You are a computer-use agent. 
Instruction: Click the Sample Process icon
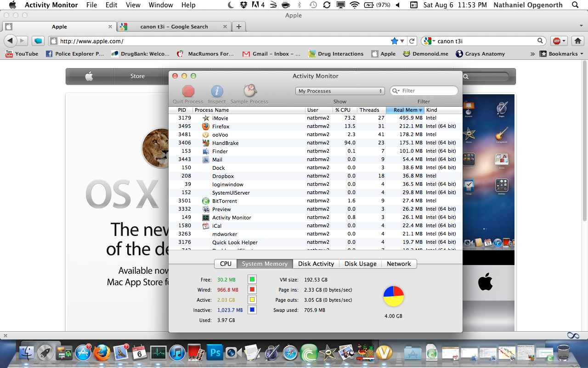[x=249, y=91]
